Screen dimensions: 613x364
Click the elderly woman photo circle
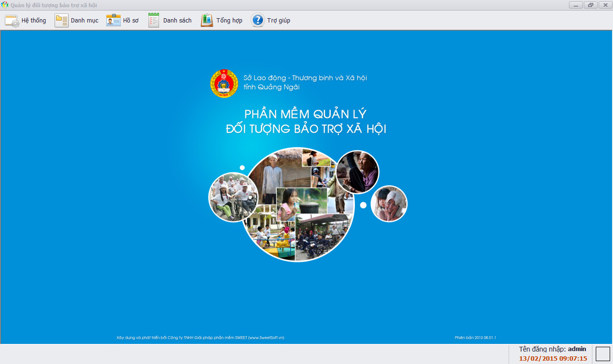tap(357, 172)
